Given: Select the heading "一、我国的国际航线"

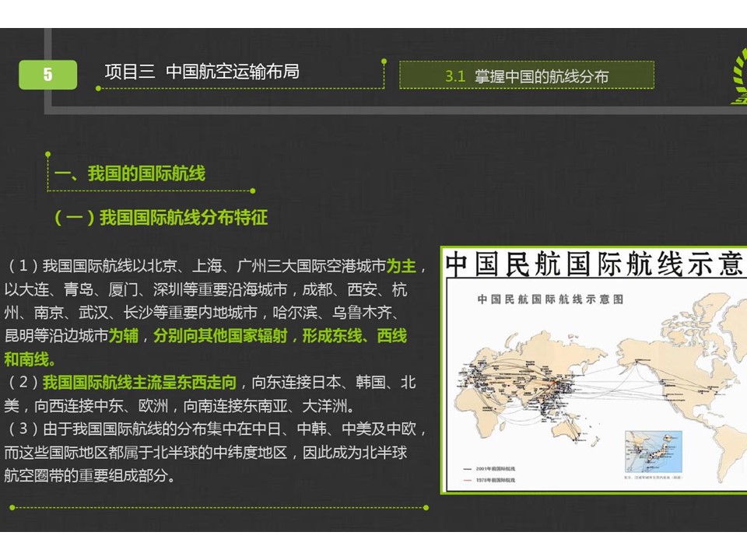Looking at the screenshot, I should tap(130, 173).
